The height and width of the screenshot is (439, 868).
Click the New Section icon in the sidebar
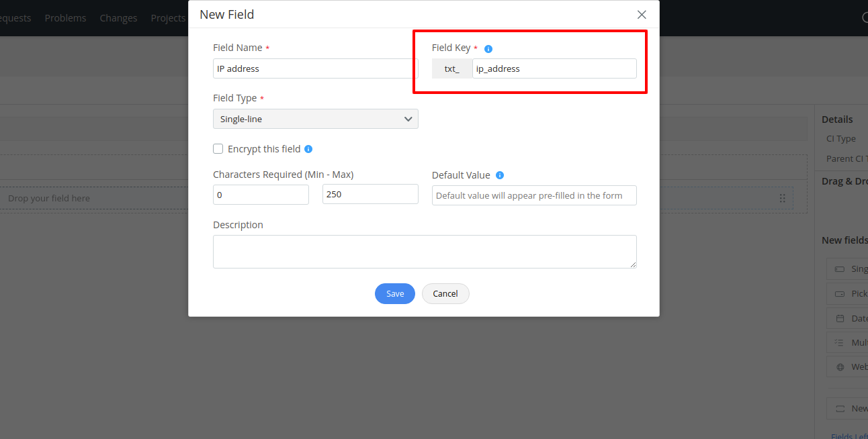[842, 408]
